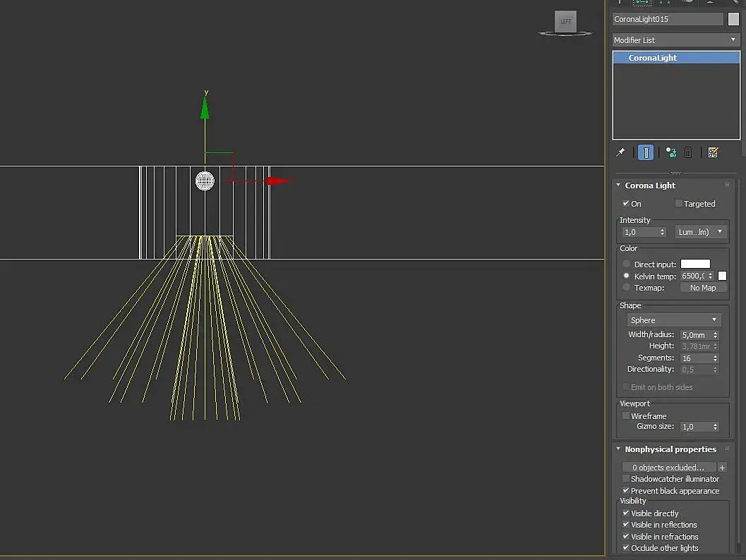Image resolution: width=746 pixels, height=560 pixels.
Task: Click the plus icon beside objects excluded
Action: point(722,467)
